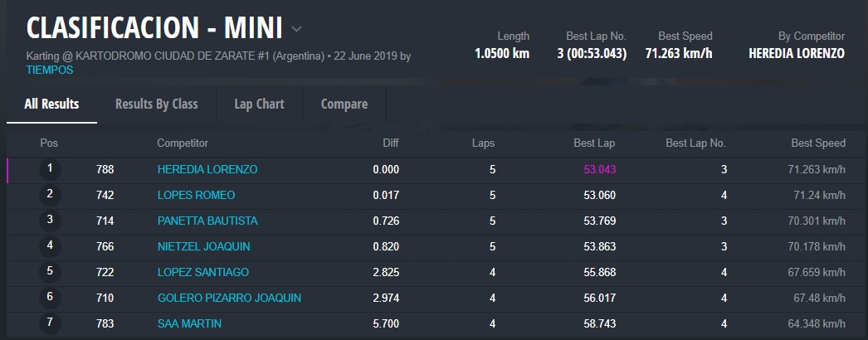Screen dimensions: 868x340
Task: Open competitor NIETZEL JOAQUIN
Action: pyautogui.click(x=203, y=246)
